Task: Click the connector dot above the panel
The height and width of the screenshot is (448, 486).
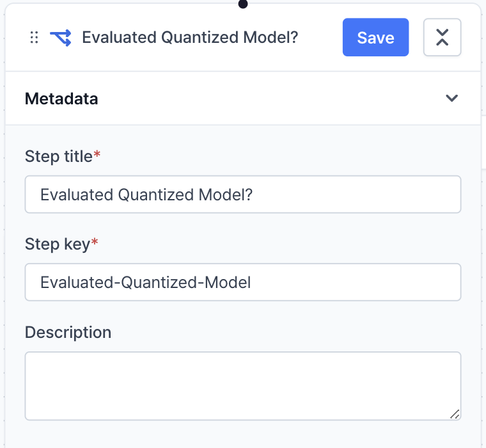Action: (243, 4)
